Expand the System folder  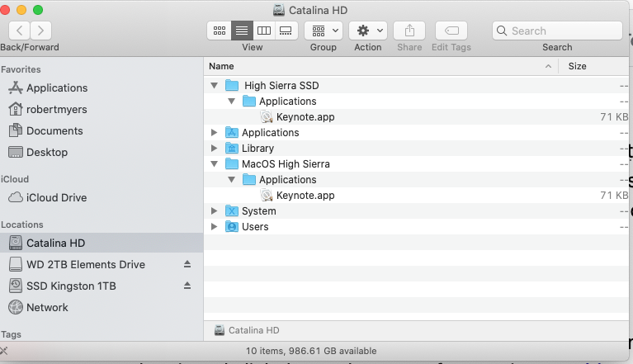pyautogui.click(x=215, y=211)
